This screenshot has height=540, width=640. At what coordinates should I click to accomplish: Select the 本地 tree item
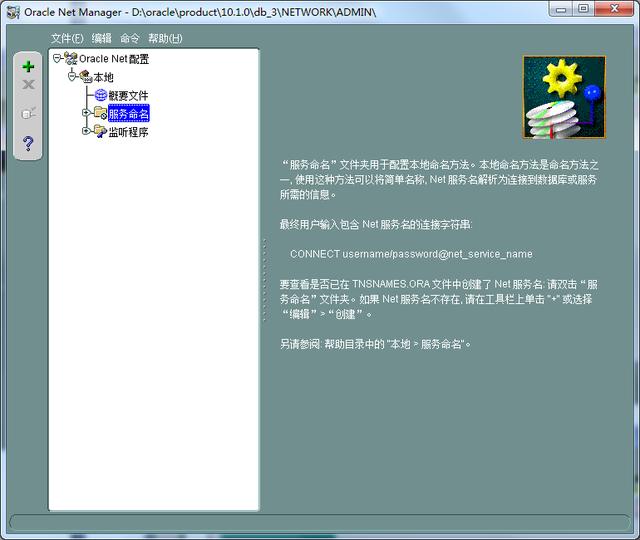(103, 77)
